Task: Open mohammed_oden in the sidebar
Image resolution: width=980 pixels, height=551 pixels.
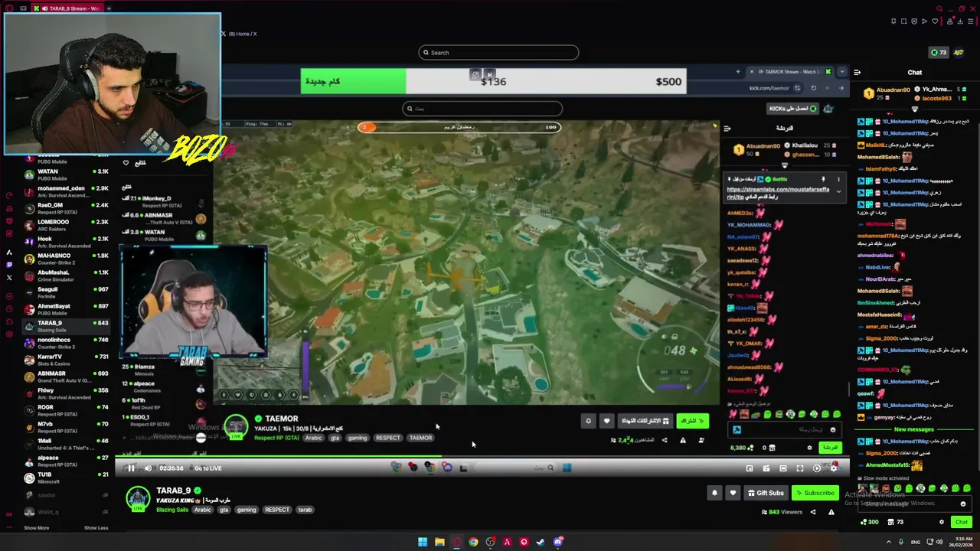Action: [66, 191]
